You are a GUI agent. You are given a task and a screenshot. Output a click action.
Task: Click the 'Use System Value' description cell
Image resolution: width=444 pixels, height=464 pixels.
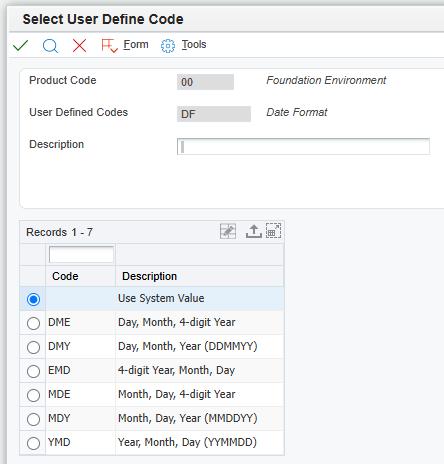[x=199, y=299]
